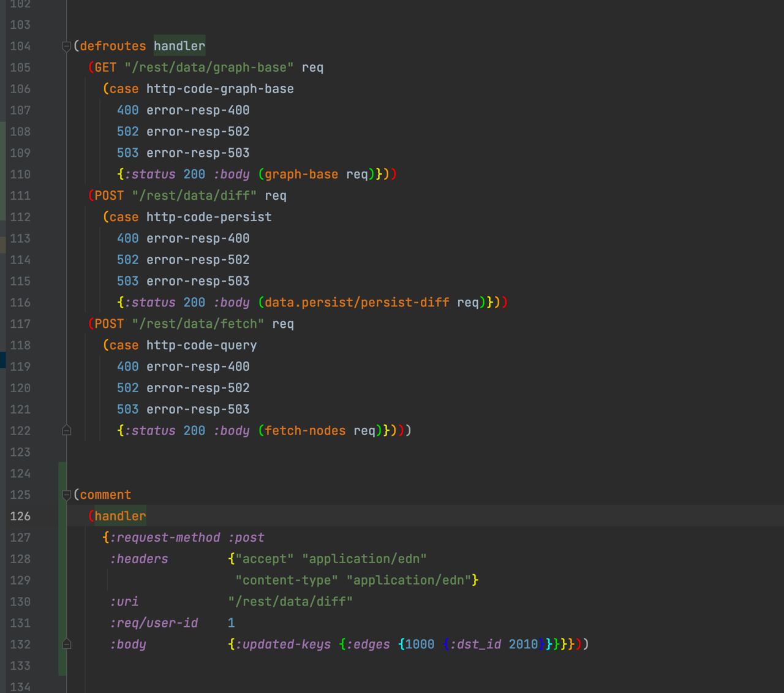The width and height of the screenshot is (784, 693).
Task: Click error-resp-503 on line 109
Action: pos(198,153)
